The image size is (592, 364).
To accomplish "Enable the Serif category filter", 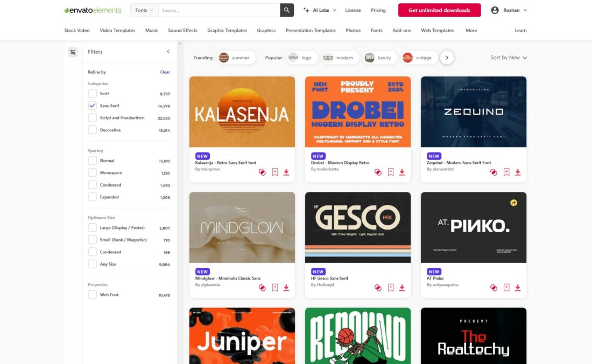I will click(92, 94).
